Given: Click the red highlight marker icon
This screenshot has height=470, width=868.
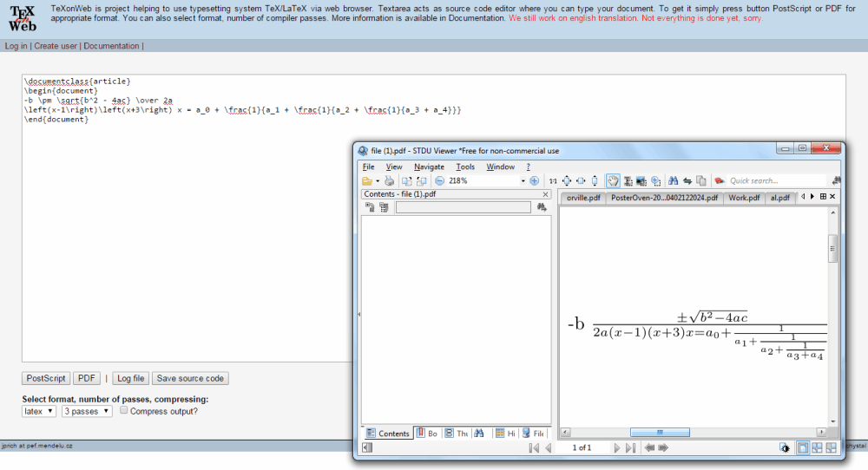Looking at the screenshot, I should click(x=720, y=181).
